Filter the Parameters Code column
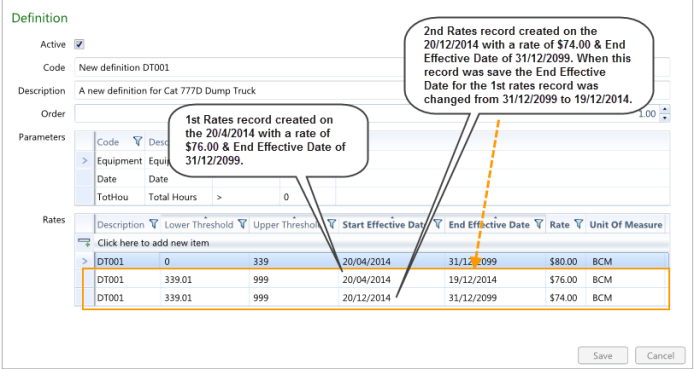The height and width of the screenshot is (369, 694). (138, 142)
